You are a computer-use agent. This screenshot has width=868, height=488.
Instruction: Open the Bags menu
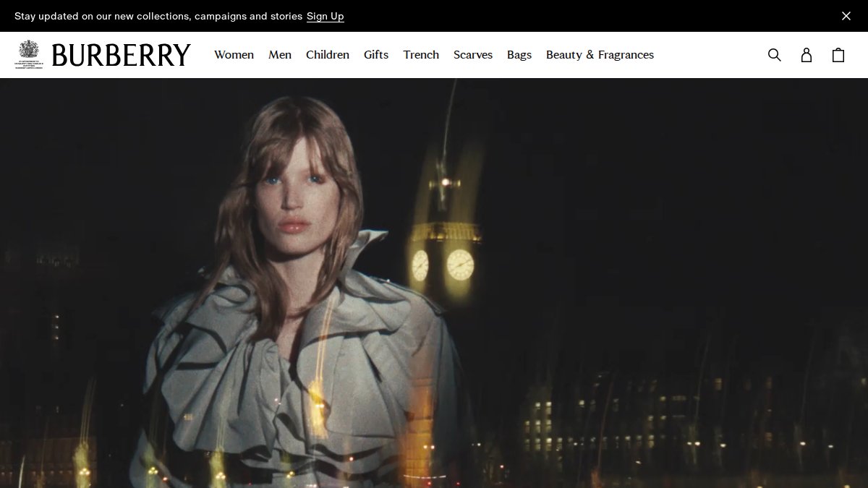(519, 55)
